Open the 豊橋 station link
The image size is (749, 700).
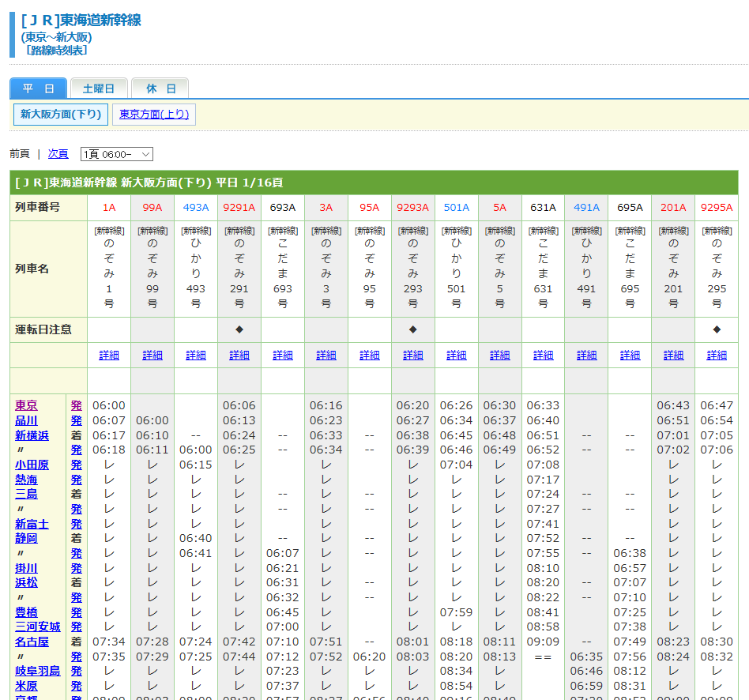pyautogui.click(x=26, y=612)
